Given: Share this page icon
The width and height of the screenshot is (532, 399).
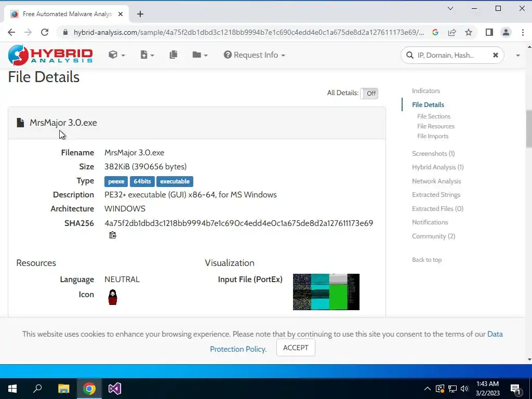Looking at the screenshot, I should pyautogui.click(x=452, y=32).
